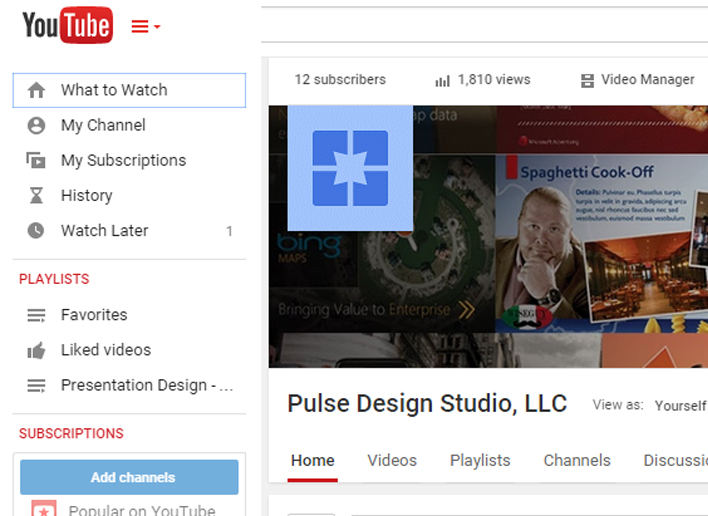This screenshot has height=516, width=708.
Task: Open What to Watch
Action: coord(129,90)
